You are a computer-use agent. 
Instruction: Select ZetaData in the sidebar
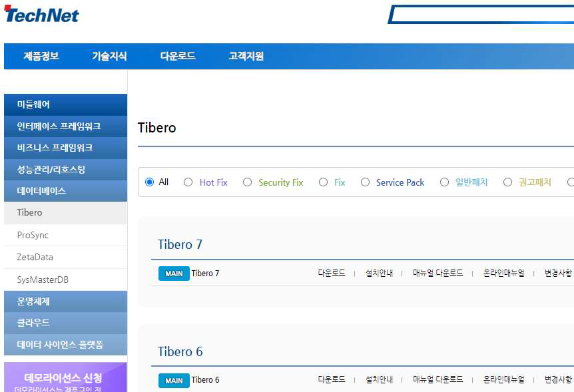(65, 258)
